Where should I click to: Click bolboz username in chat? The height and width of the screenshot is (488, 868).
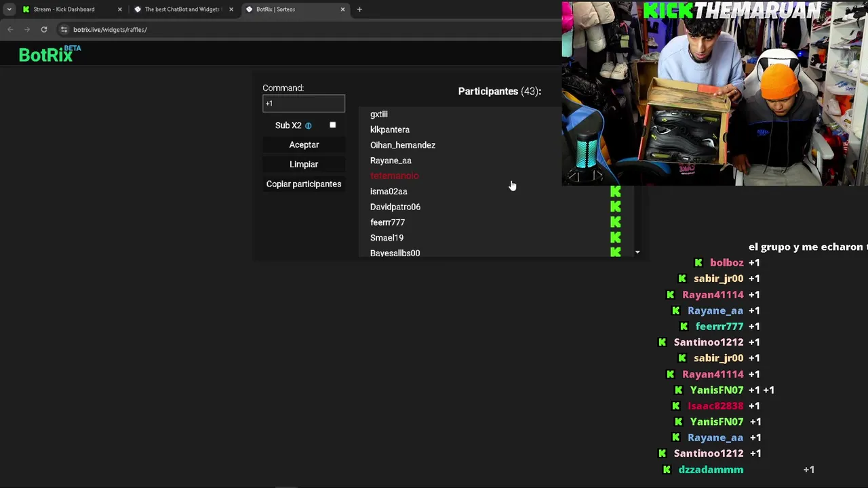[x=726, y=263]
